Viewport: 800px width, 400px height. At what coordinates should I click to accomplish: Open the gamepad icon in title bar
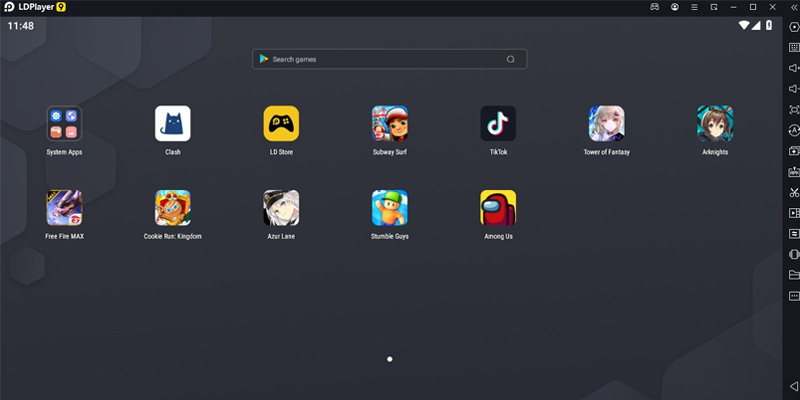(x=655, y=7)
